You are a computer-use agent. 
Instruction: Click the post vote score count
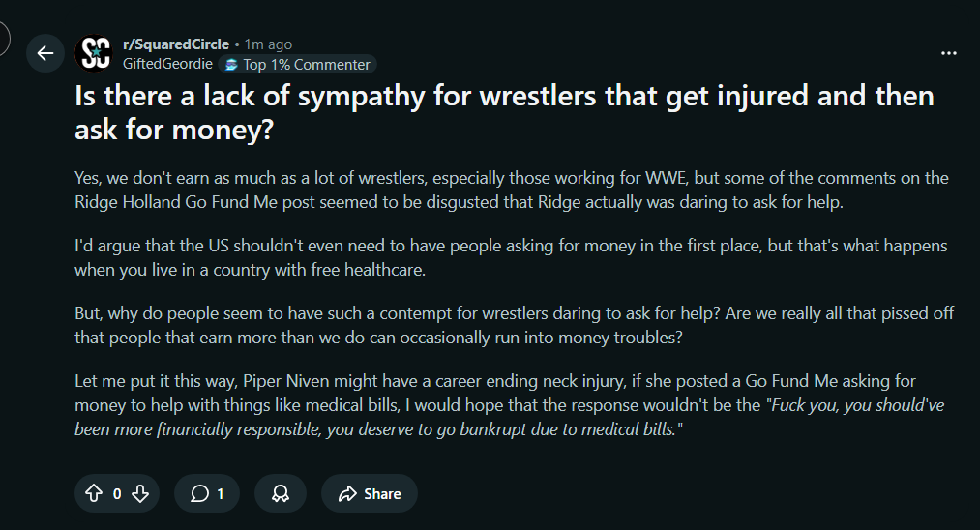tap(117, 493)
